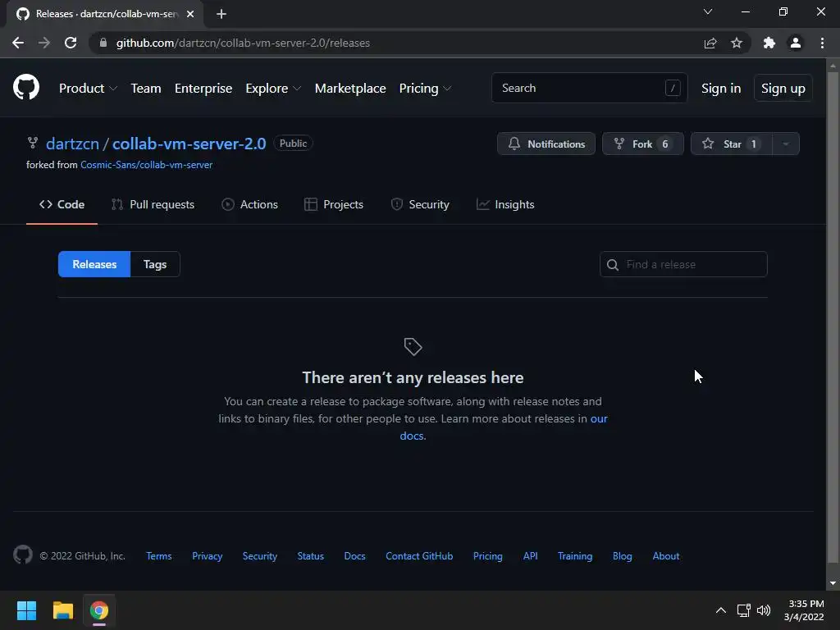Open footer Training link

click(x=575, y=556)
